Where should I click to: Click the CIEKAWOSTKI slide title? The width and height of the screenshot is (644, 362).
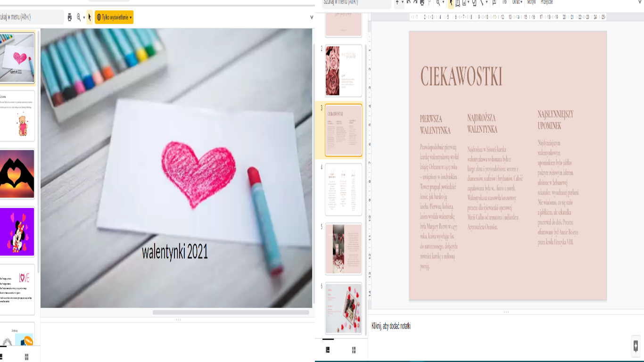tap(462, 76)
